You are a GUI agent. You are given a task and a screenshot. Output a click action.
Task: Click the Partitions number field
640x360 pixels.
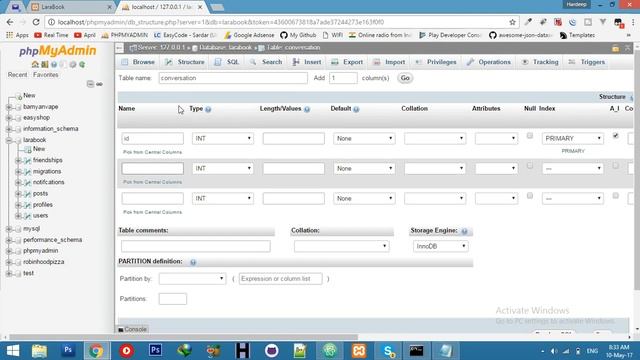pos(173,299)
